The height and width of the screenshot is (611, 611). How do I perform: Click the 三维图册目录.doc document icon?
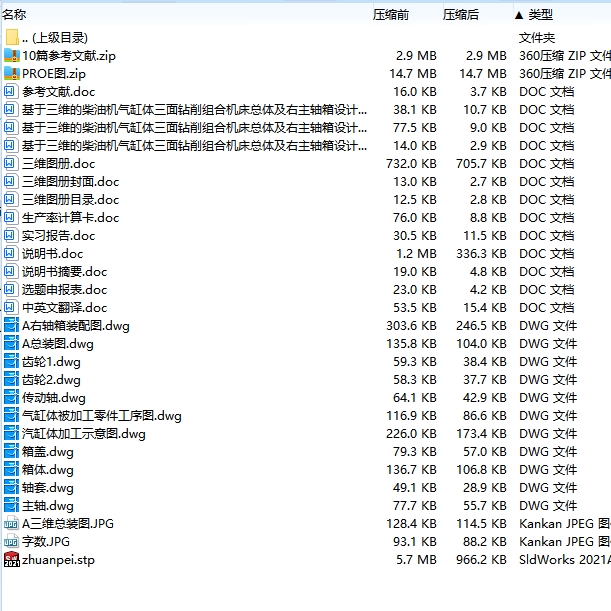(x=11, y=199)
